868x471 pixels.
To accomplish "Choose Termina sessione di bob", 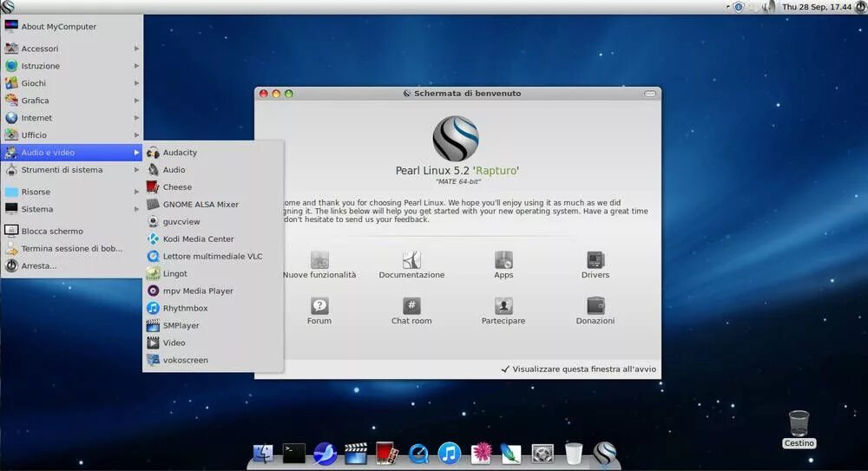I will [72, 248].
